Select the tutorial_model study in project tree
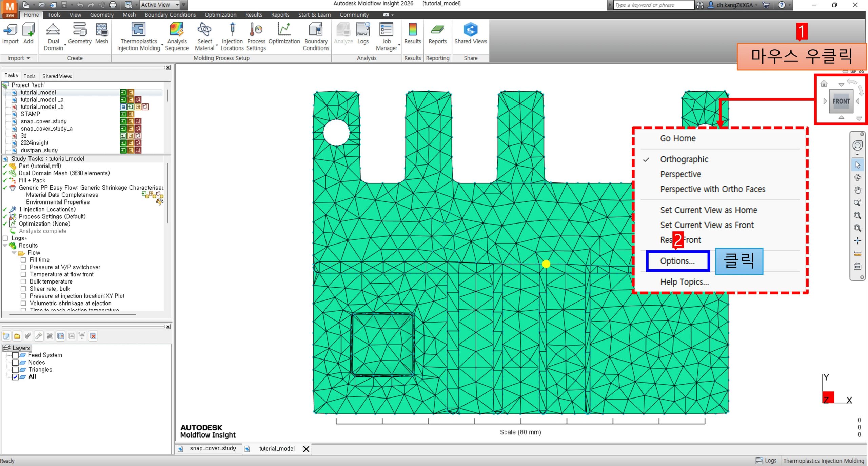The width and height of the screenshot is (868, 466). click(x=38, y=92)
